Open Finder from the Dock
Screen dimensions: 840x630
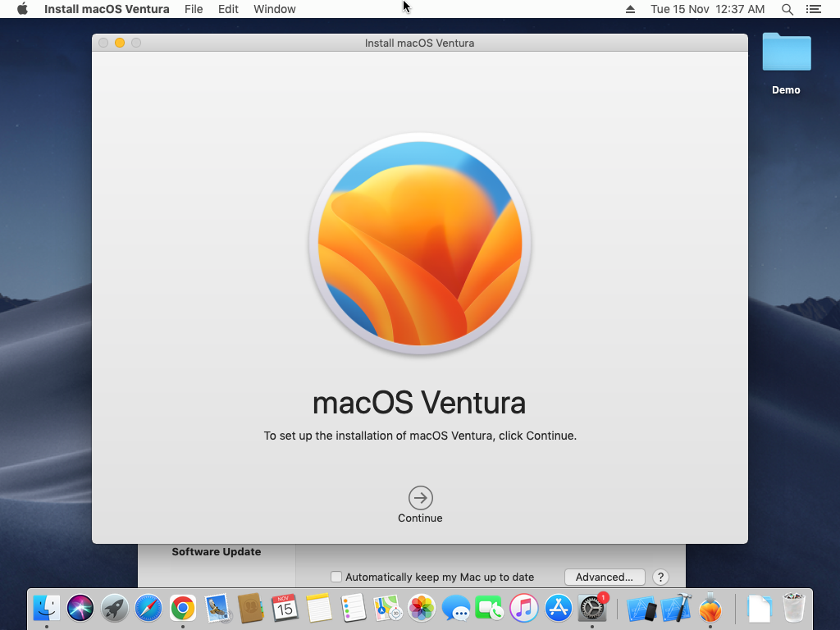coord(47,608)
